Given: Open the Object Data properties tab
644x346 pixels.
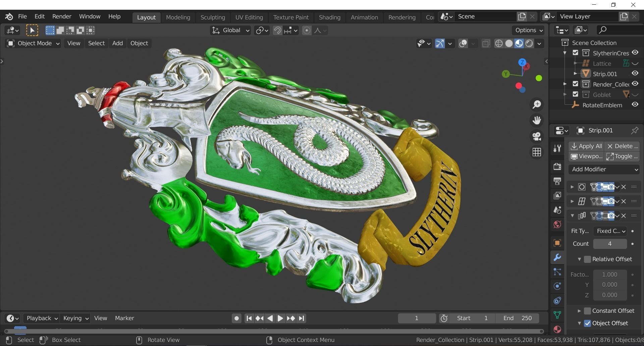Looking at the screenshot, I should tap(557, 315).
